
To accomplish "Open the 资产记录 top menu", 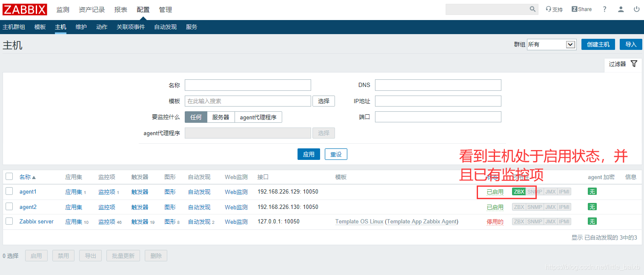I will tap(92, 9).
